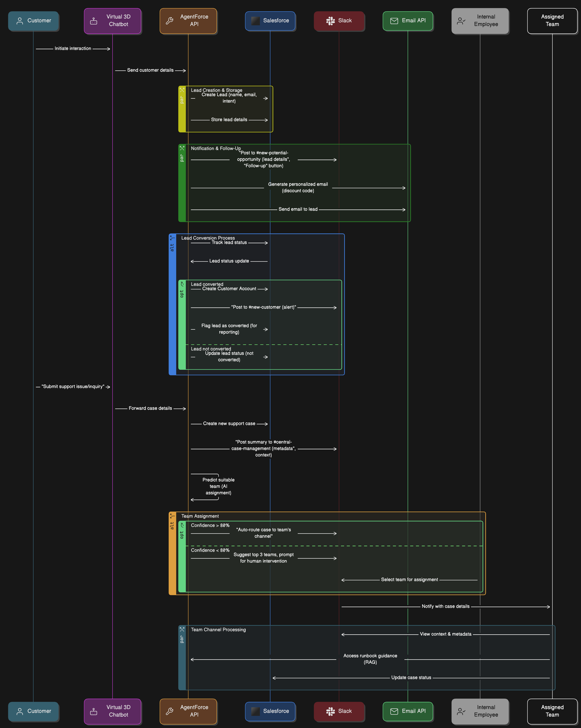Click the "Send email to lead" message label

298,209
